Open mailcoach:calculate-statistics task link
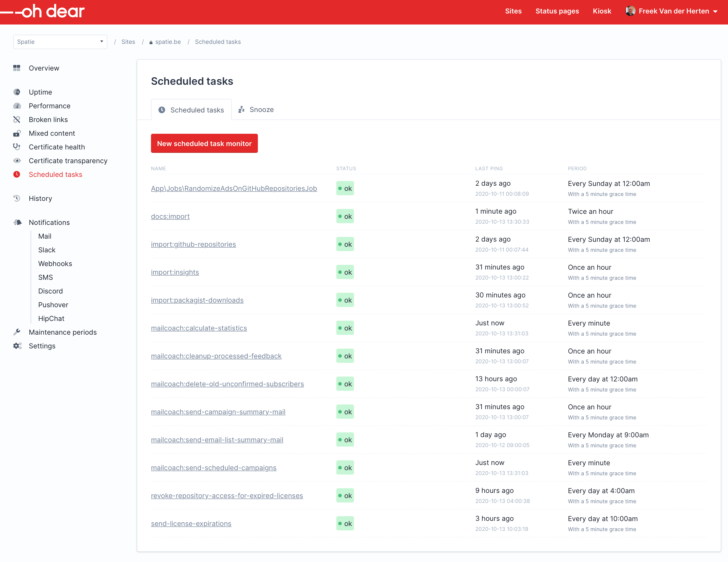This screenshot has height=562, width=728. pyautogui.click(x=199, y=328)
